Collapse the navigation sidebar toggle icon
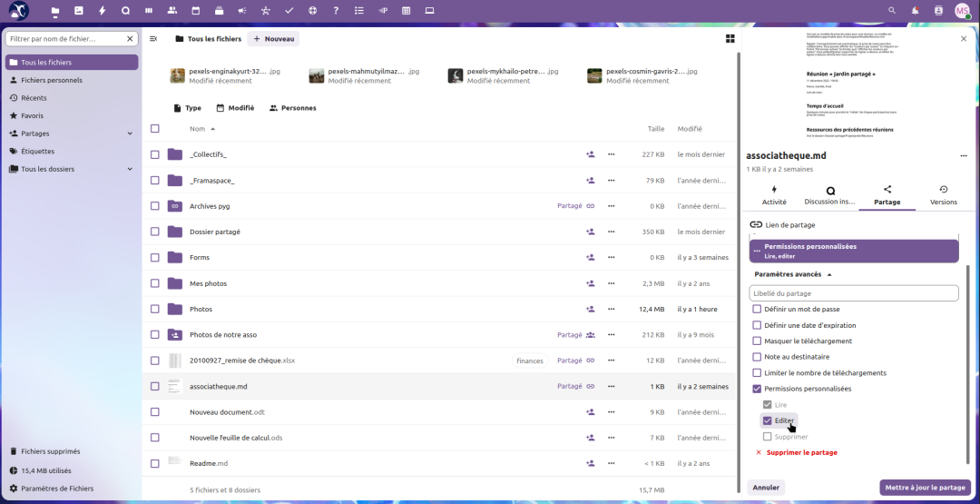The width and height of the screenshot is (980, 504). point(153,39)
